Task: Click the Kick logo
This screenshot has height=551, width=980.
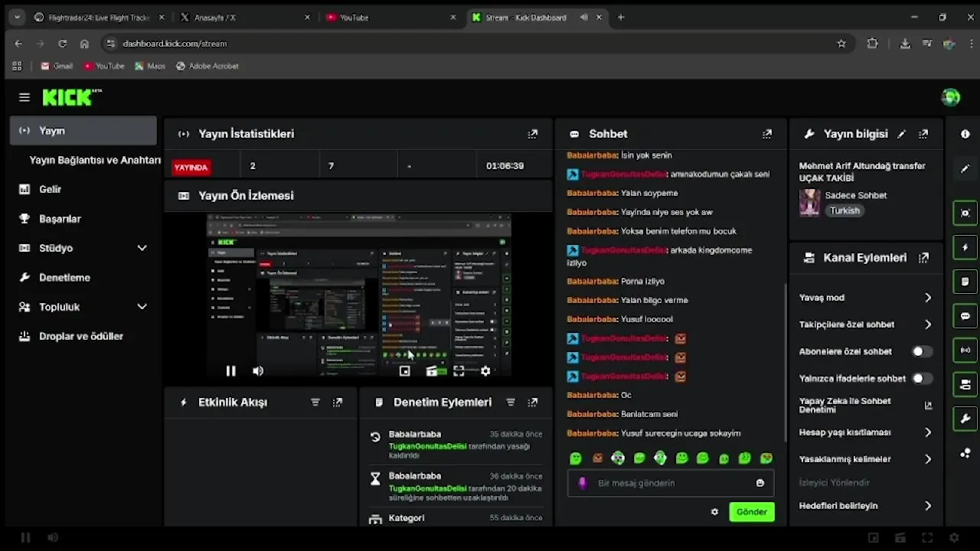Action: tap(72, 97)
